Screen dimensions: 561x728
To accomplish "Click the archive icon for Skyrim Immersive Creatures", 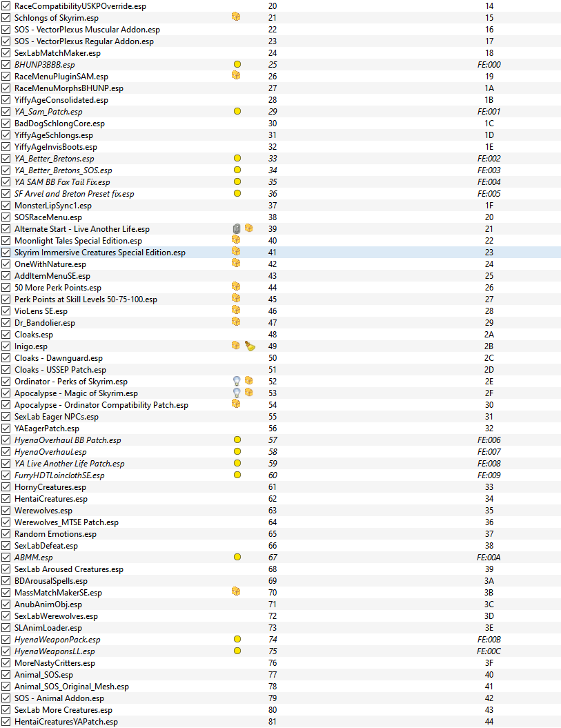I will coord(236,252).
